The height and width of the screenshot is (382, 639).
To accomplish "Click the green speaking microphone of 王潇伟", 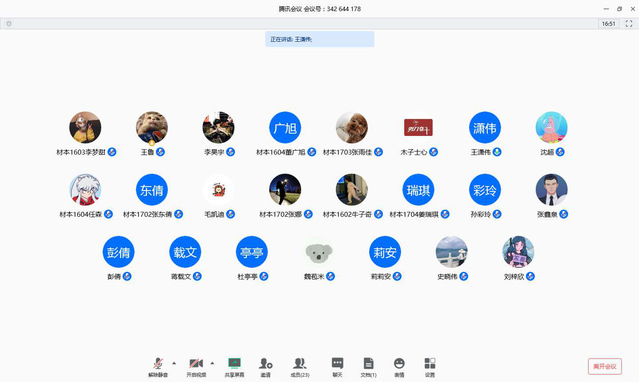I will (x=497, y=152).
